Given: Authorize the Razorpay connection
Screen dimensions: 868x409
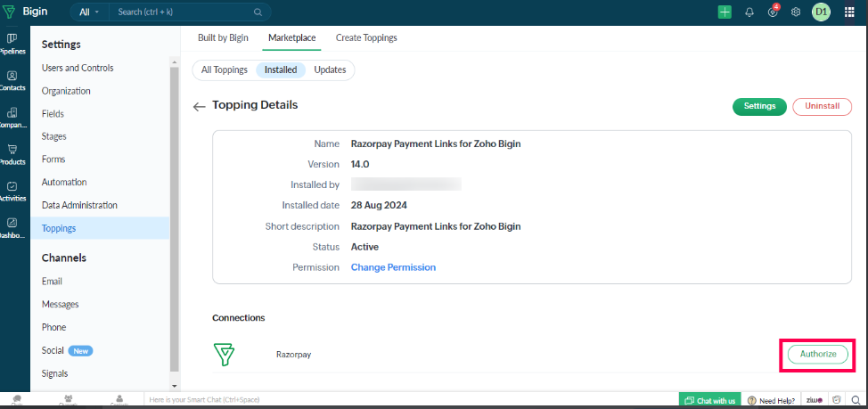Looking at the screenshot, I should click(817, 355).
